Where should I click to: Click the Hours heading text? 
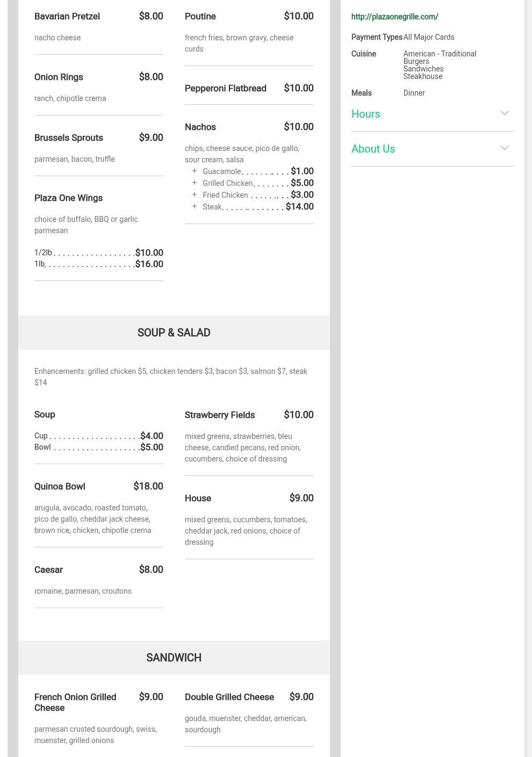tap(365, 114)
